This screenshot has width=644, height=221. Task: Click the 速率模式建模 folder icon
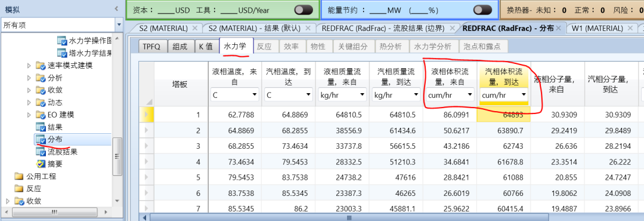pos(41,66)
